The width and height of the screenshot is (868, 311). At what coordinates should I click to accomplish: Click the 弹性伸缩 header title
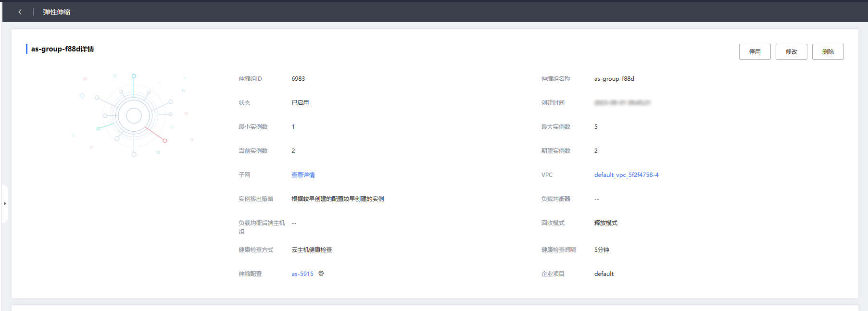pyautogui.click(x=56, y=12)
